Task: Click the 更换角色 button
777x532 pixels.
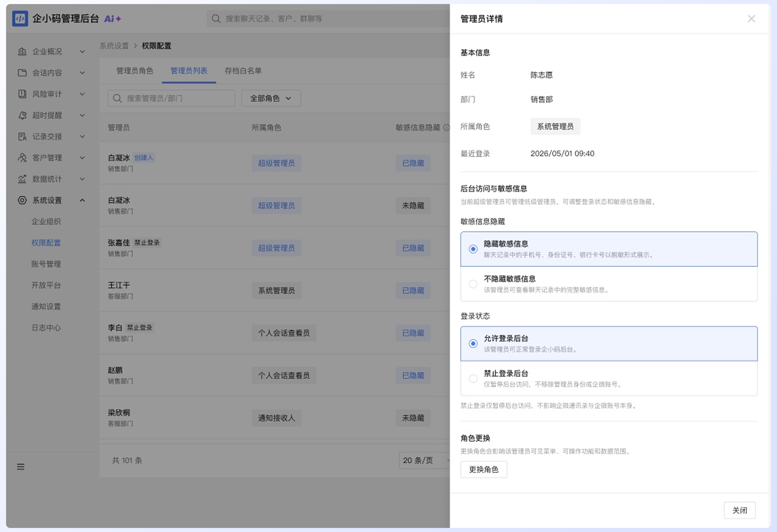Action: [x=483, y=469]
